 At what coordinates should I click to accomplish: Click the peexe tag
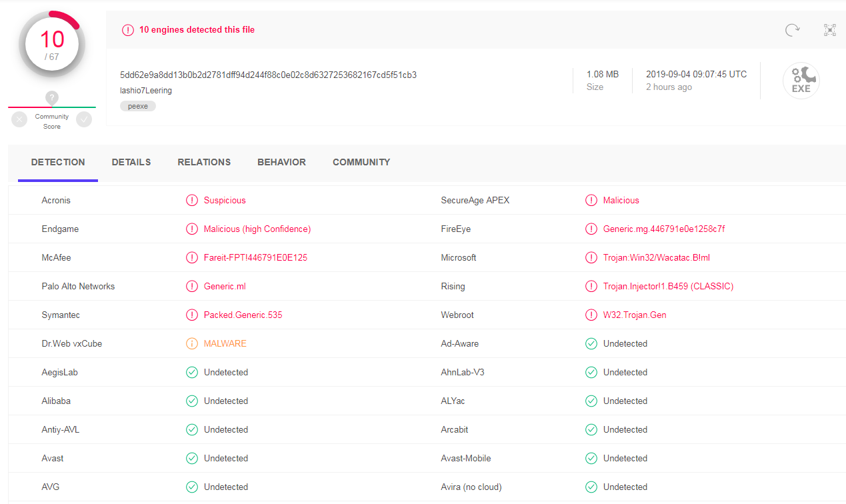tap(138, 106)
